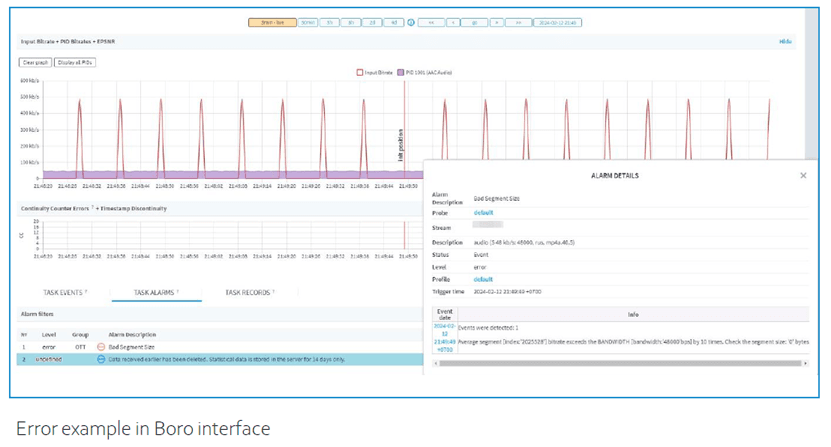Open the date and time picker field
Screen dimensions: 831x447
pos(559,22)
